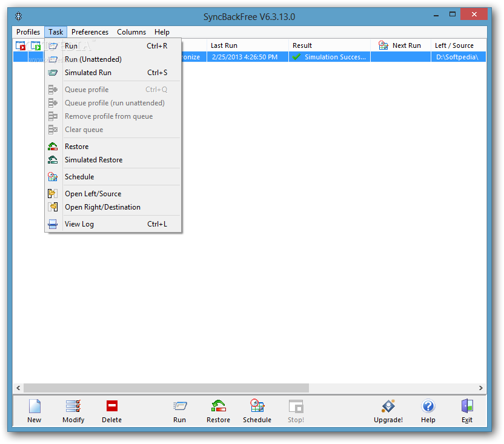Click the View Log printer icon
Viewport: 504px width, 444px height.
coord(53,224)
